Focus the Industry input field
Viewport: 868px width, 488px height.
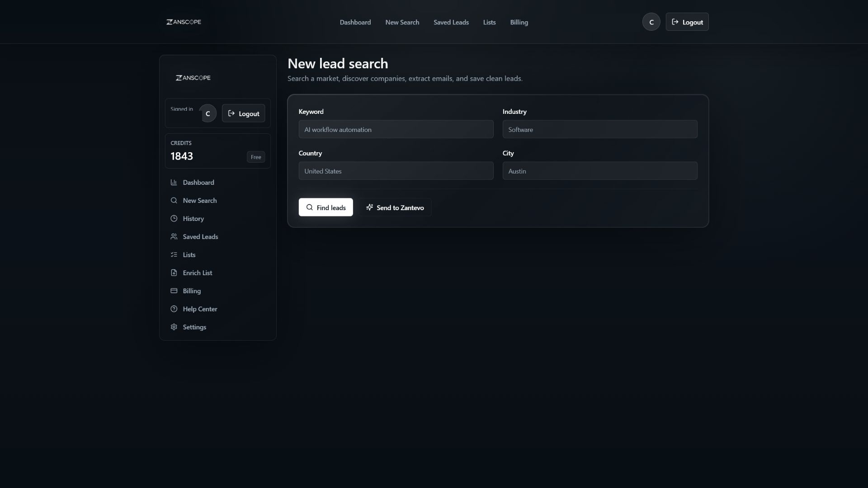click(600, 129)
